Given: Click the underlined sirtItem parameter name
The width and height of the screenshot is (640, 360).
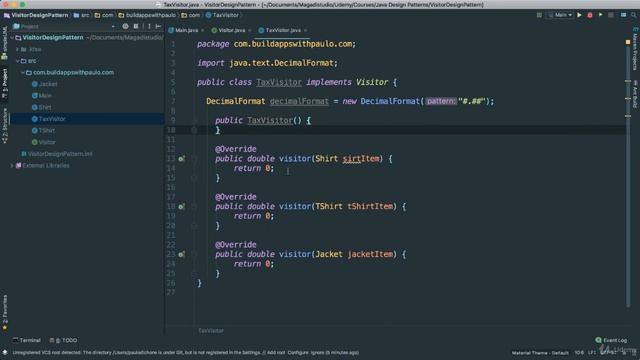Looking at the screenshot, I should (361, 159).
